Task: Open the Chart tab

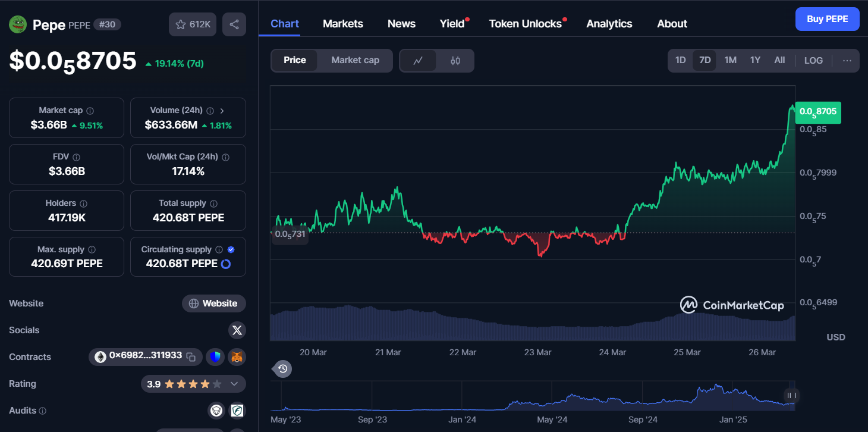Action: point(285,24)
